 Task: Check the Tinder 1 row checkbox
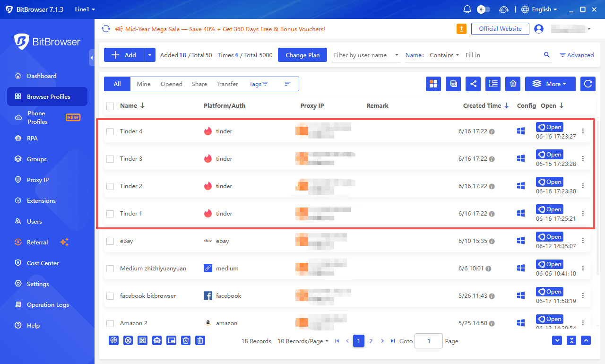[x=110, y=214]
